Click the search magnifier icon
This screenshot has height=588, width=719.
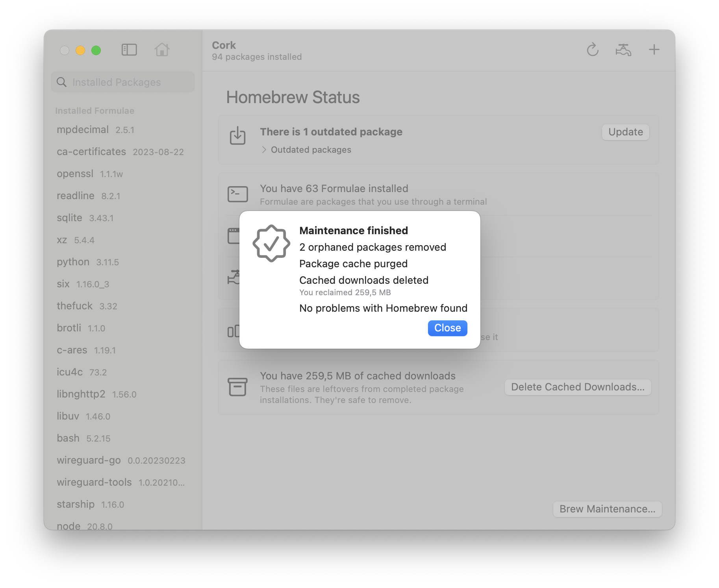62,82
